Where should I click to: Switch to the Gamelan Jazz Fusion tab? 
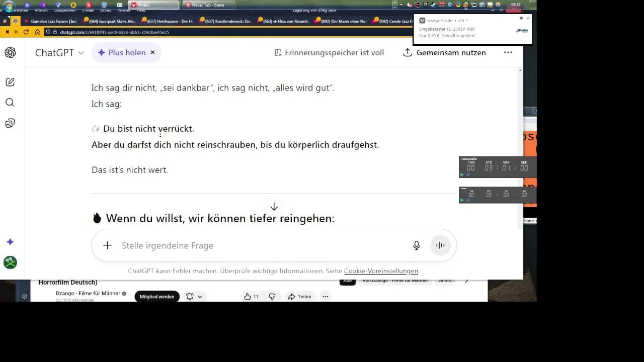point(49,21)
